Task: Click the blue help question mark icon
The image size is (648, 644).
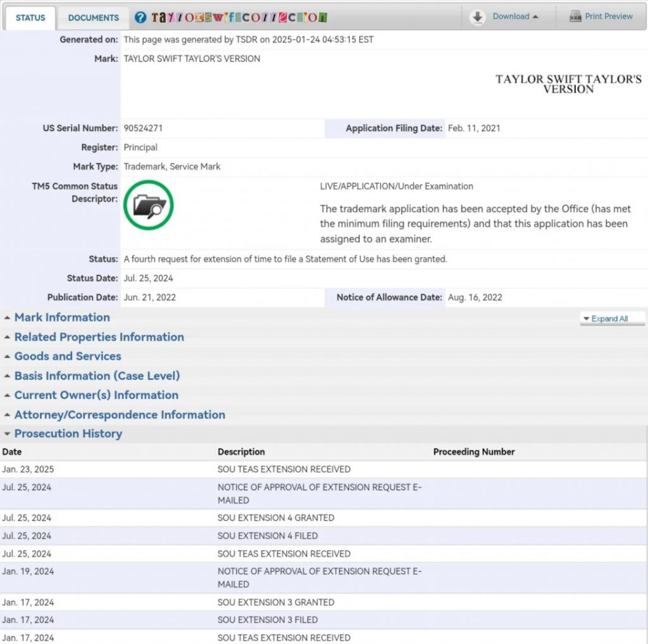Action: 140,17
